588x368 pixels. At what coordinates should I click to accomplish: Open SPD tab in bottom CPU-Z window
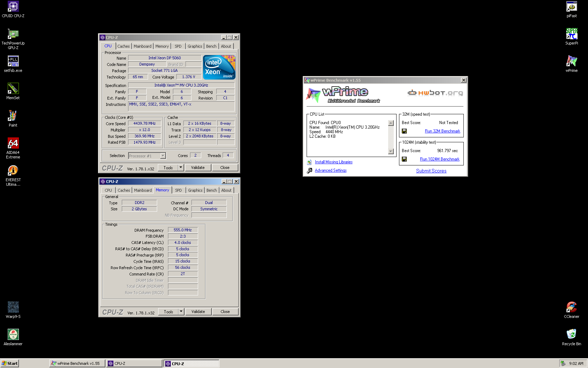178,190
